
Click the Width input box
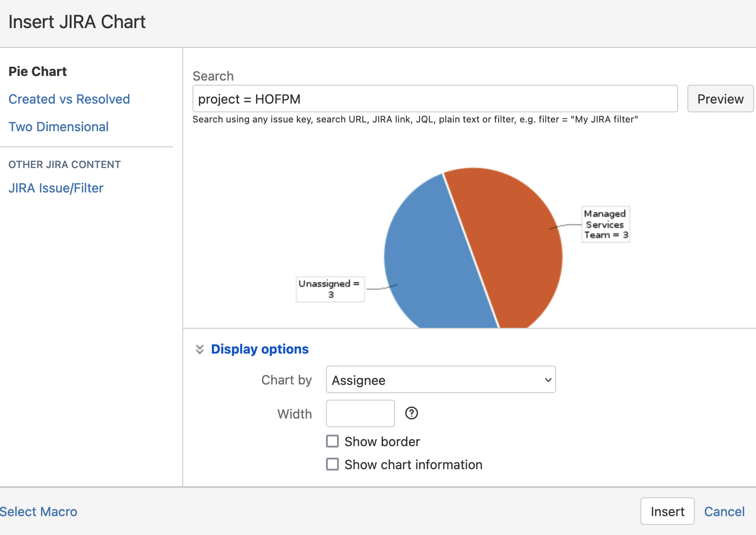click(x=360, y=413)
